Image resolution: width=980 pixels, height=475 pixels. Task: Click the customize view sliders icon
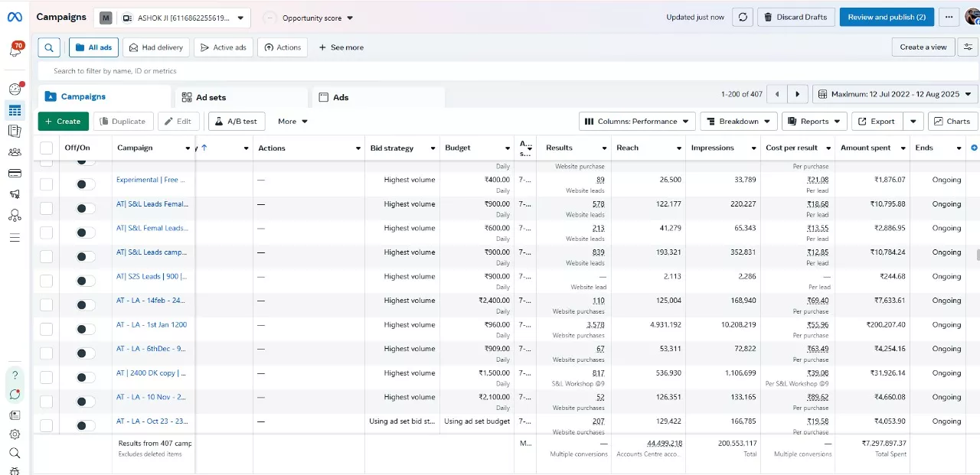[x=969, y=47]
